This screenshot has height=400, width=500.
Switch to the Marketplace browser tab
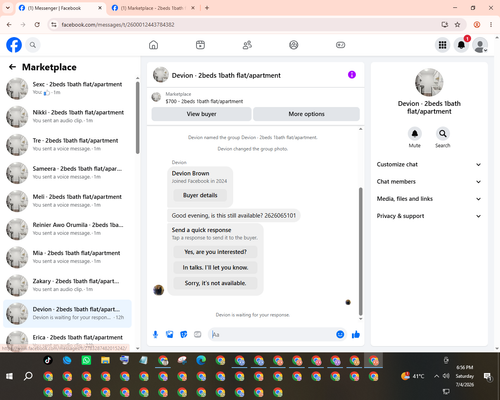pyautogui.click(x=152, y=8)
